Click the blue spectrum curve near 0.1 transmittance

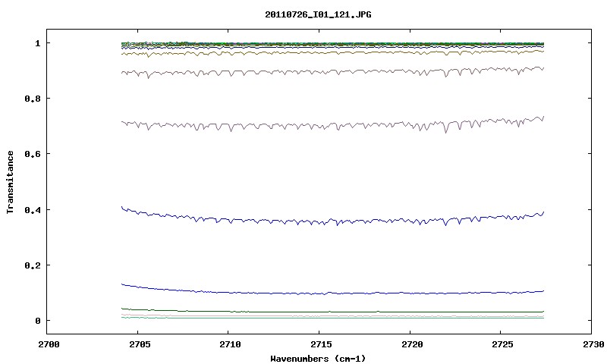point(333,293)
